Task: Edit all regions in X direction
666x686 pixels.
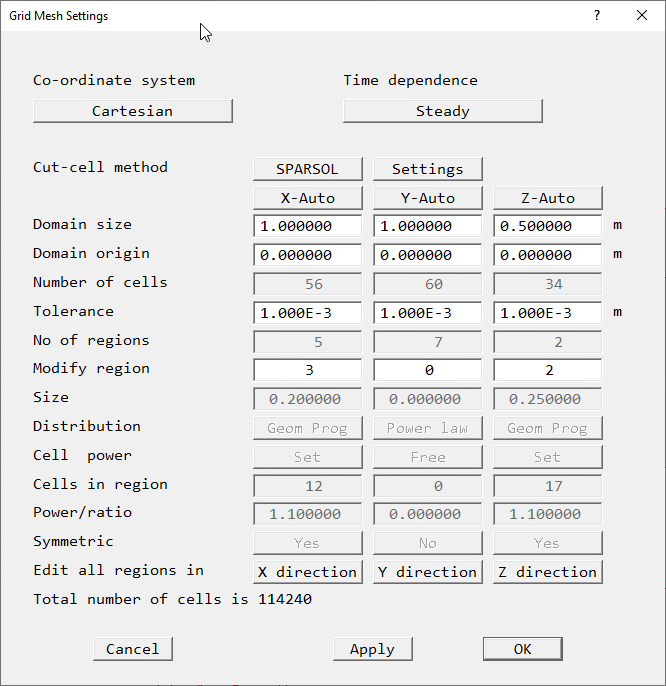Action: click(x=307, y=572)
